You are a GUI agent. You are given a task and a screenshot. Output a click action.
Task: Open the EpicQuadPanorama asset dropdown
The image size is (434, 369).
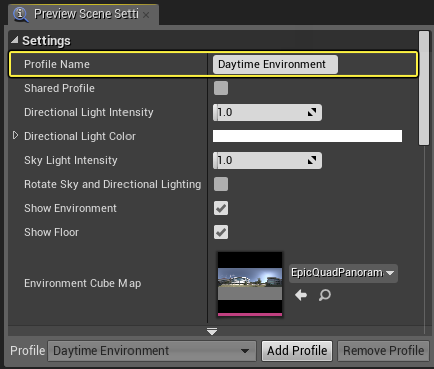[x=343, y=273]
